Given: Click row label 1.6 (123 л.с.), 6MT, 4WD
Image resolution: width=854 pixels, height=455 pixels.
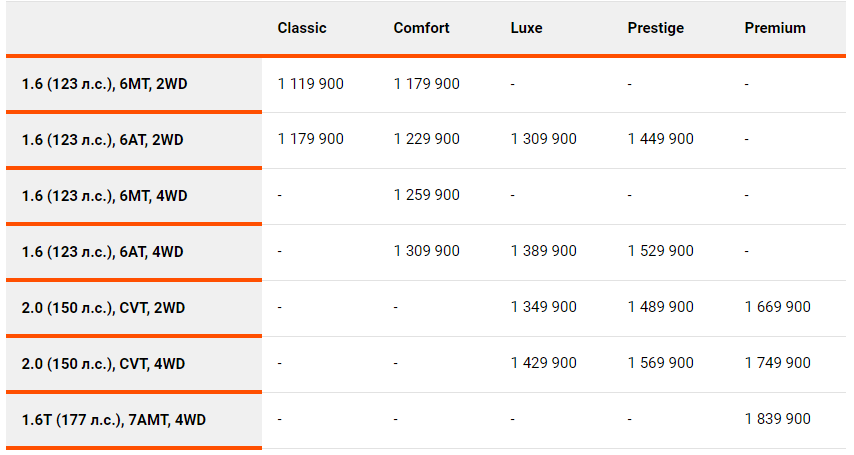Looking at the screenshot, I should 105,196.
